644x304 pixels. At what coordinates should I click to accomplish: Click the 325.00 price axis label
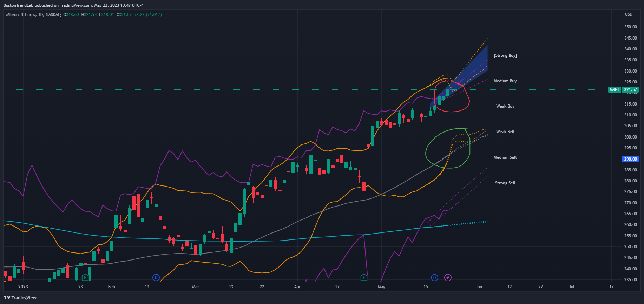(x=630, y=82)
